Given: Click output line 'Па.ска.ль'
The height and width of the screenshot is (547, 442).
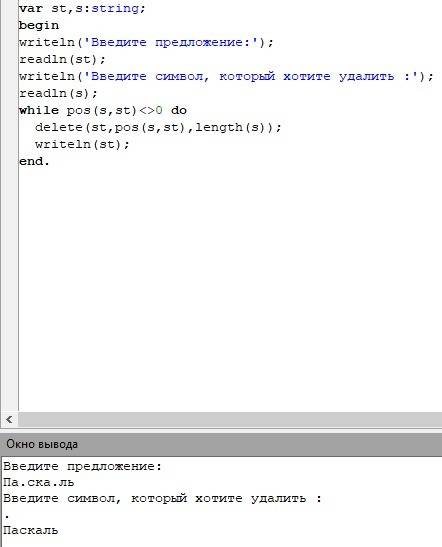Looking at the screenshot, I should coord(38,482).
